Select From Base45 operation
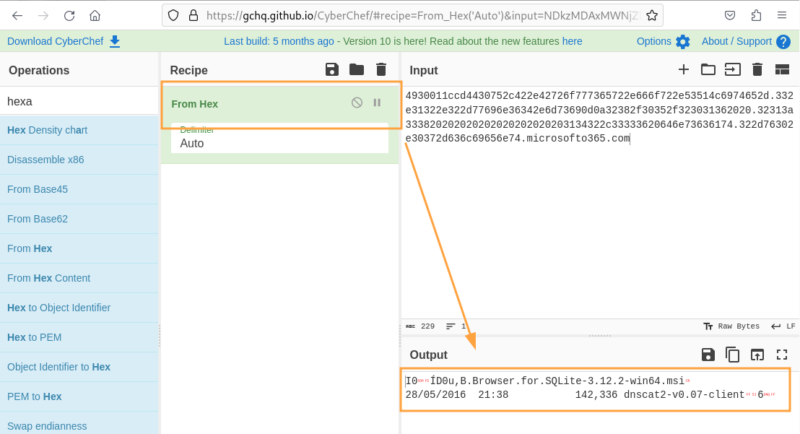 [x=80, y=189]
